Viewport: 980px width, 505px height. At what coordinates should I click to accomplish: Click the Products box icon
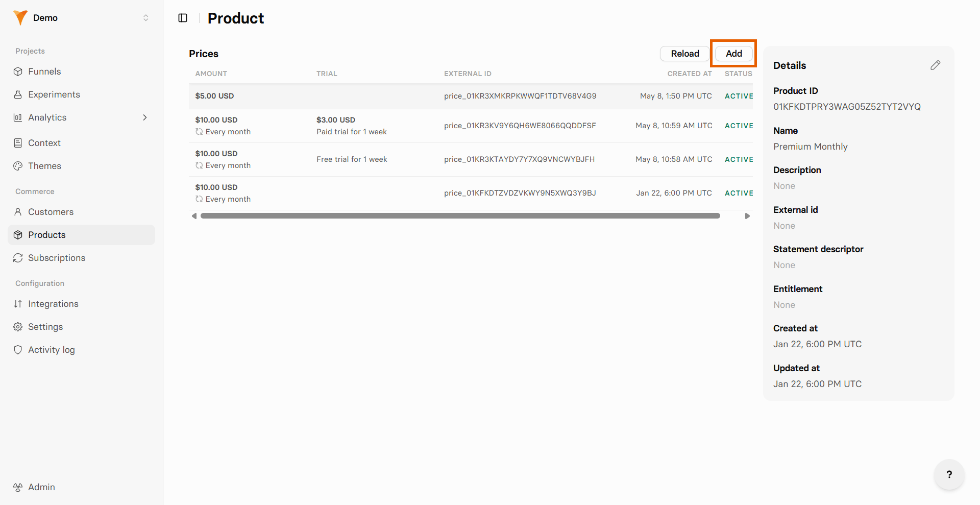(x=18, y=235)
